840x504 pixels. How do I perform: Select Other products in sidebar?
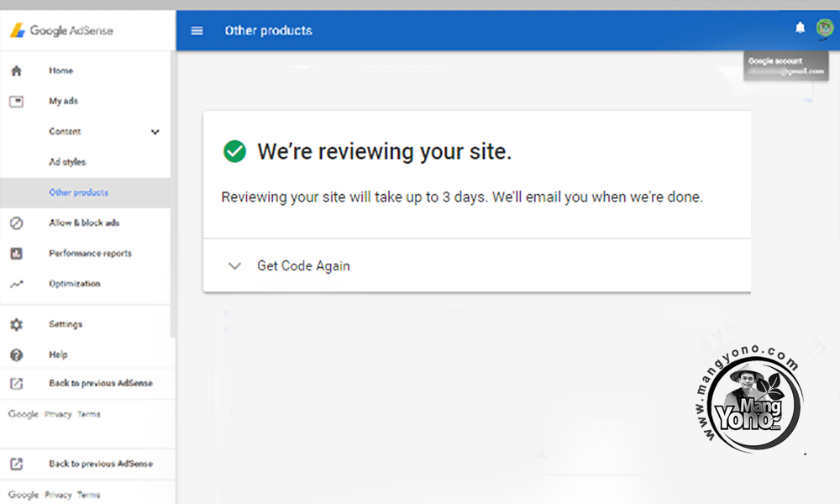[78, 192]
